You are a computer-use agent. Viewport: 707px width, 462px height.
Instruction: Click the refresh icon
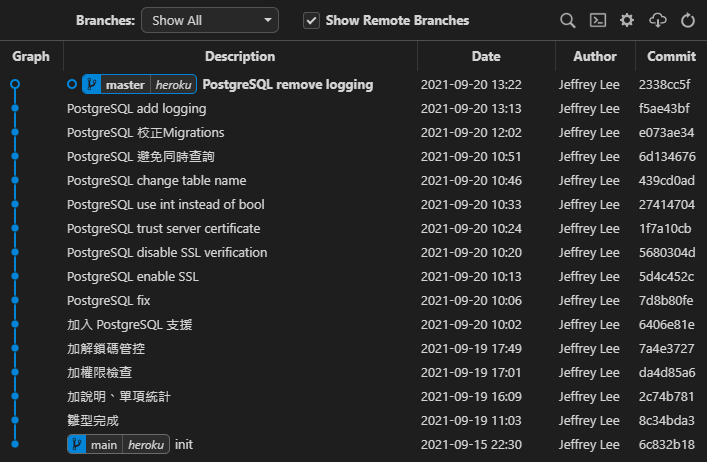point(687,20)
